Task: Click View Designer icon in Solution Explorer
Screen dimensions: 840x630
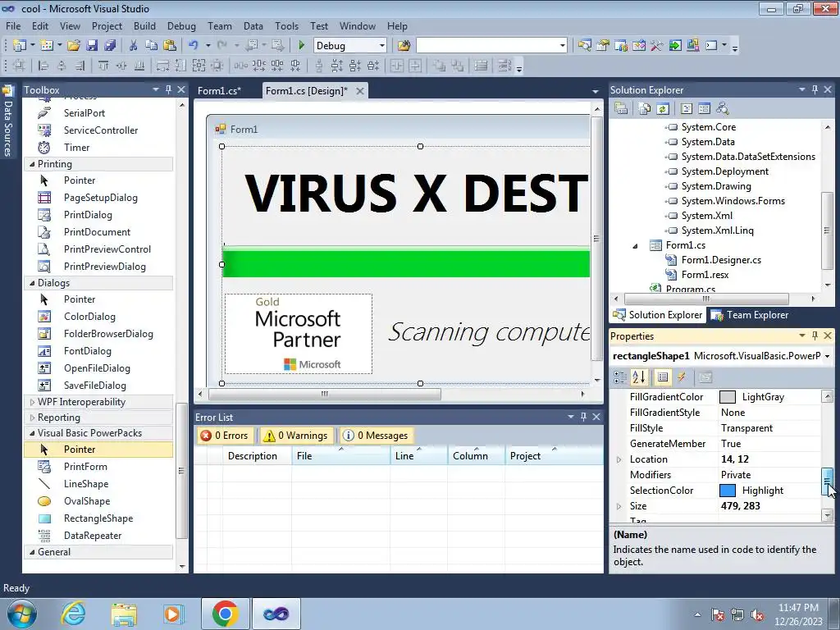Action: 704,109
